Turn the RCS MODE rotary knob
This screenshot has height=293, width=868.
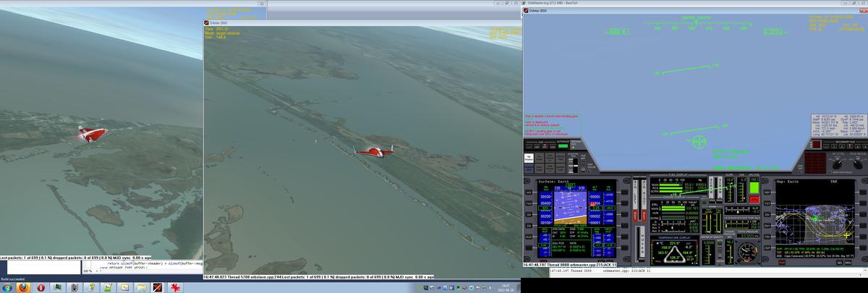click(x=858, y=164)
